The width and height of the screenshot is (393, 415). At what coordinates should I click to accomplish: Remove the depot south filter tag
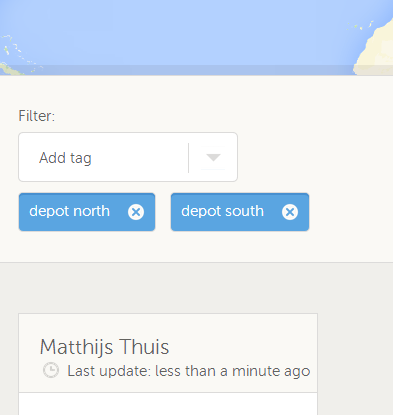click(290, 212)
